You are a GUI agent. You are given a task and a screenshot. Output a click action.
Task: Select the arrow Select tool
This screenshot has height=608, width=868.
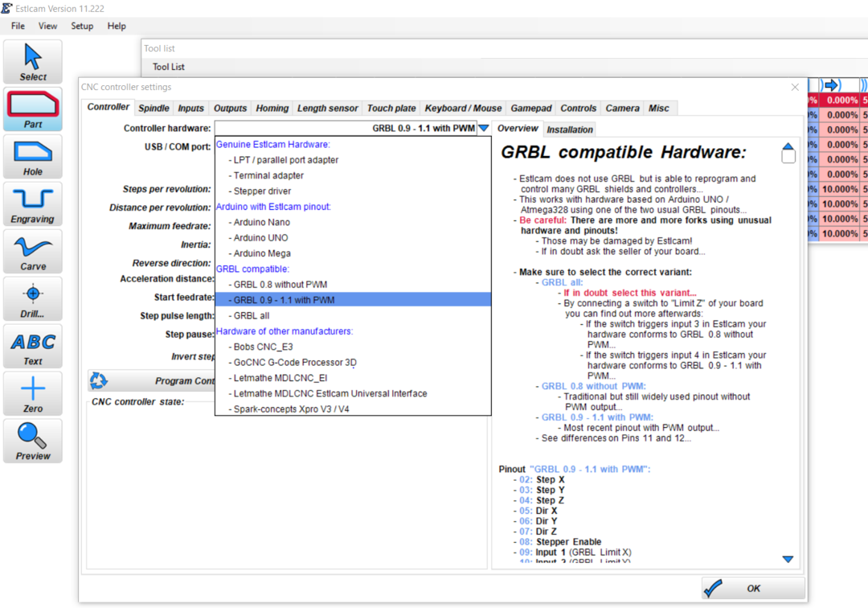click(33, 62)
